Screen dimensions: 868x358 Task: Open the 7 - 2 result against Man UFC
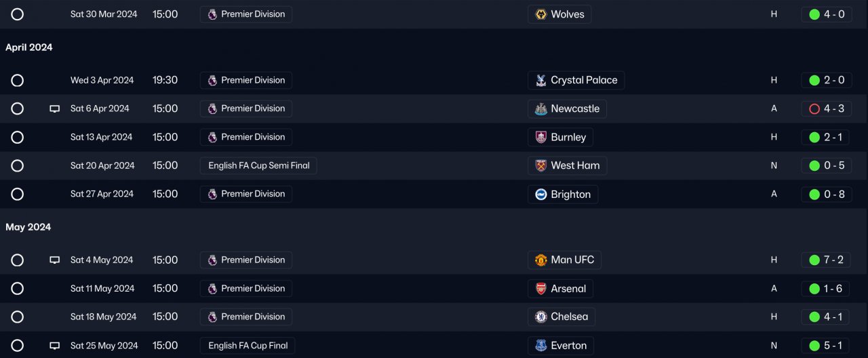[x=826, y=260]
